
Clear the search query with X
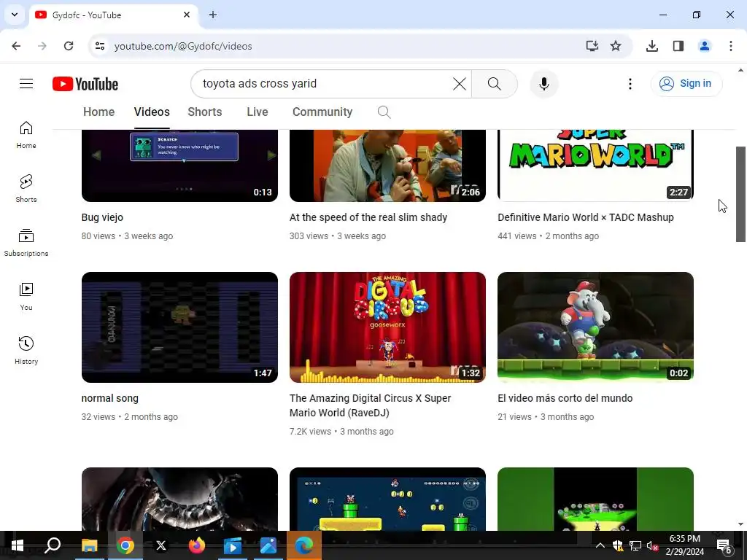pos(460,84)
